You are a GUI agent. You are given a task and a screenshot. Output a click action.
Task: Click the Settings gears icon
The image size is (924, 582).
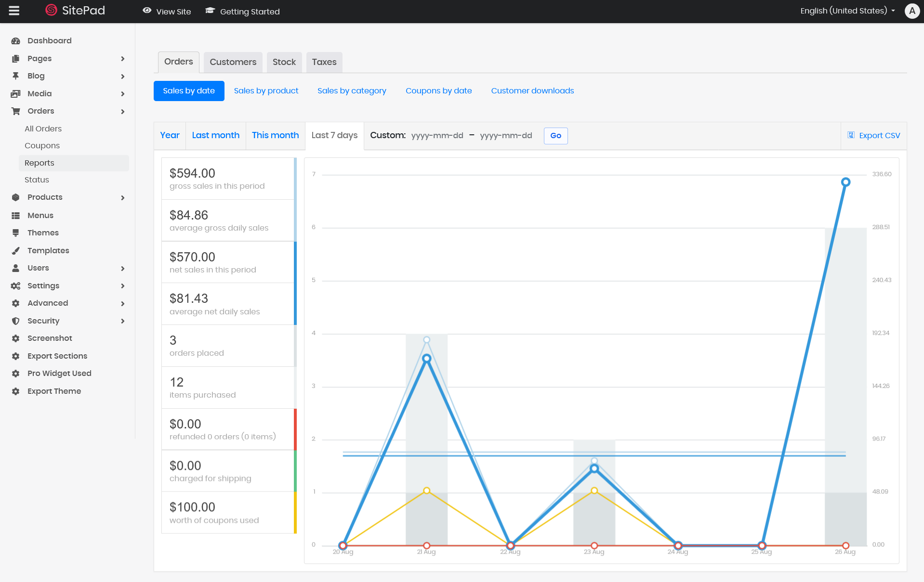[15, 286]
